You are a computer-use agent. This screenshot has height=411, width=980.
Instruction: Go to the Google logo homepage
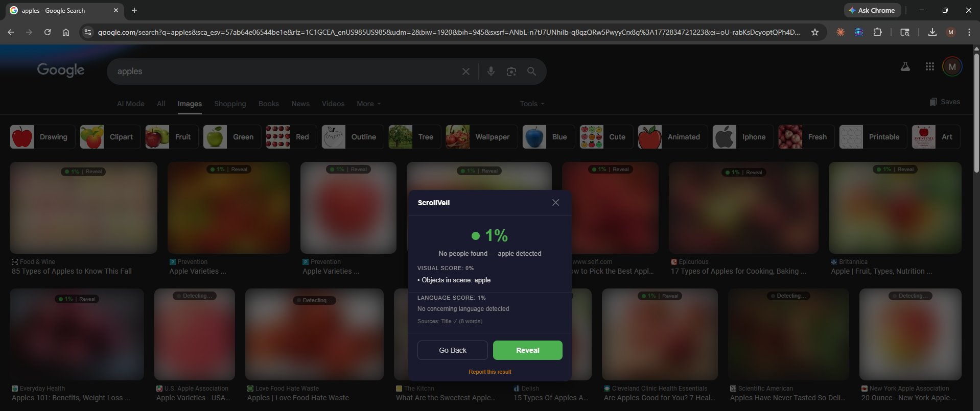point(61,70)
